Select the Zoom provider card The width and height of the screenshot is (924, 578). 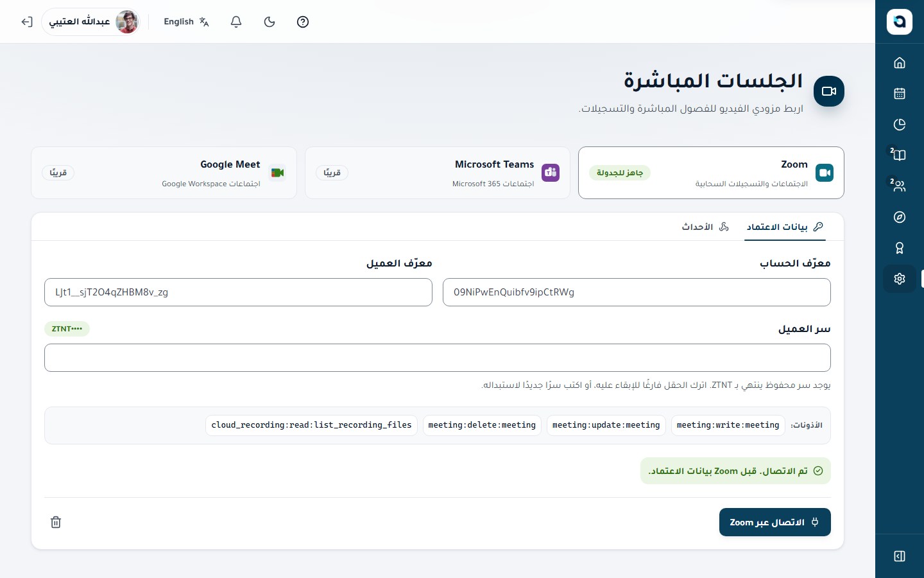pos(711,173)
